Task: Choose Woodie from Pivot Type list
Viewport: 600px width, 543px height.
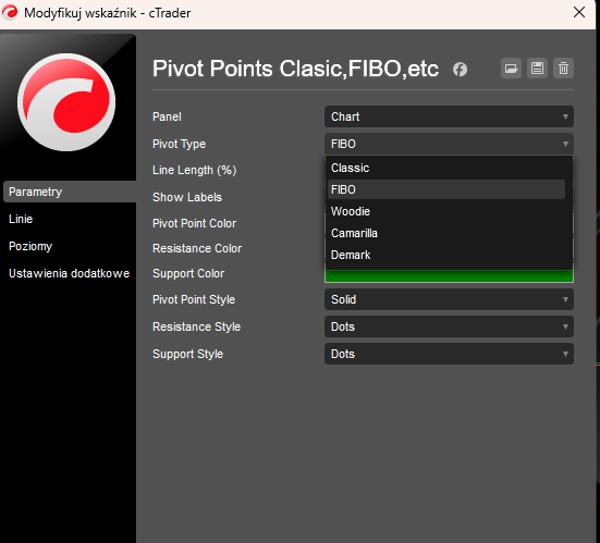Action: click(x=446, y=211)
